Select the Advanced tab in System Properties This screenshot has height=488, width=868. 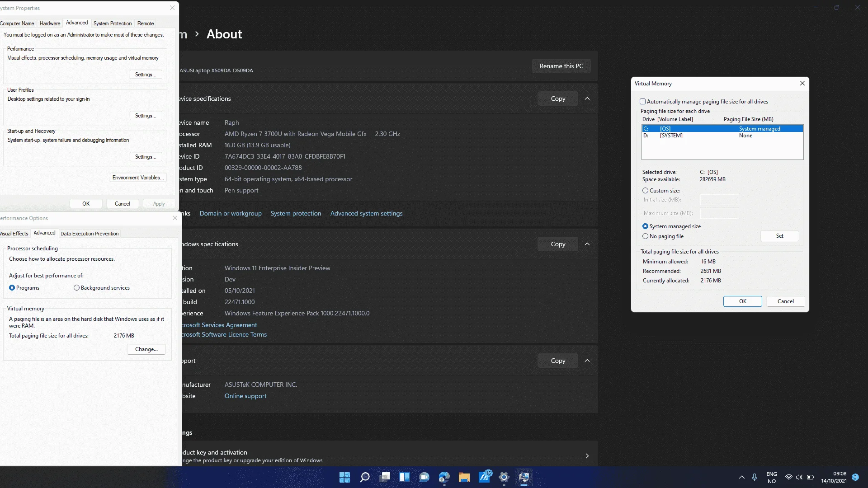(x=77, y=23)
